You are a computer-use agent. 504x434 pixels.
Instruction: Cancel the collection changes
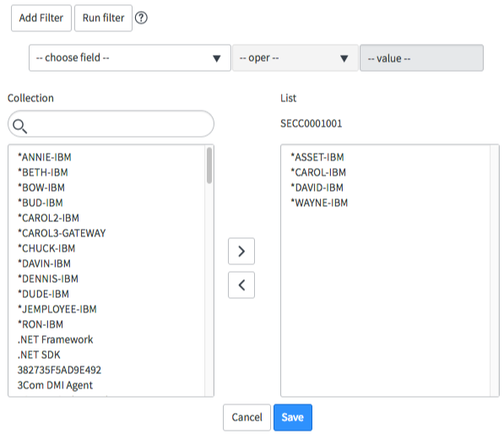pos(247,417)
